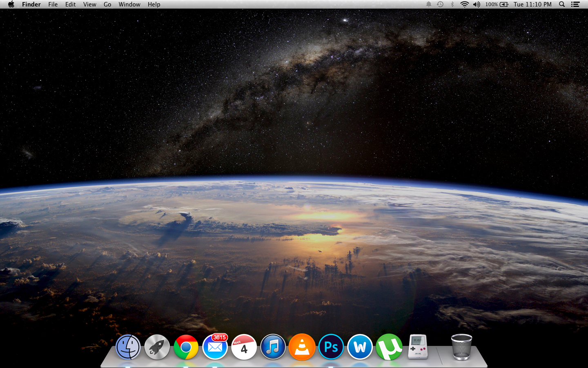Viewport: 588px width, 368px height.
Task: Open the Help menu
Action: tap(154, 4)
